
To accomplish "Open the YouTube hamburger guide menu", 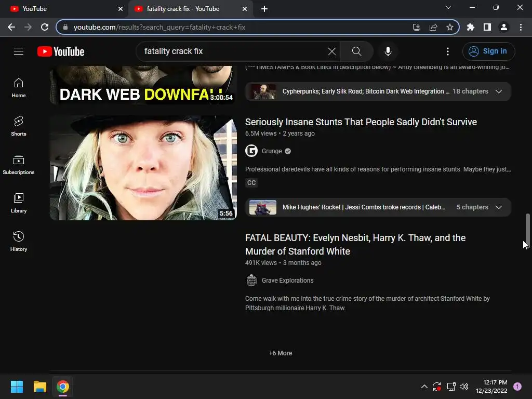I will click(x=19, y=51).
